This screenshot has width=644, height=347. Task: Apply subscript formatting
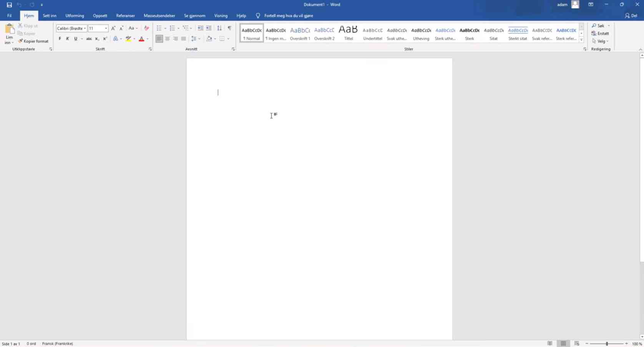pos(97,39)
